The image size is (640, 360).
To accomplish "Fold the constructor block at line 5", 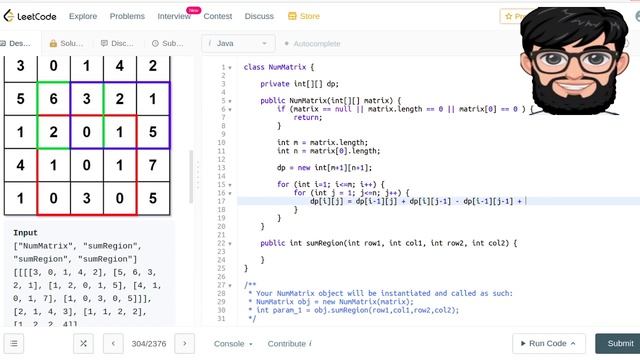I will pos(230,101).
